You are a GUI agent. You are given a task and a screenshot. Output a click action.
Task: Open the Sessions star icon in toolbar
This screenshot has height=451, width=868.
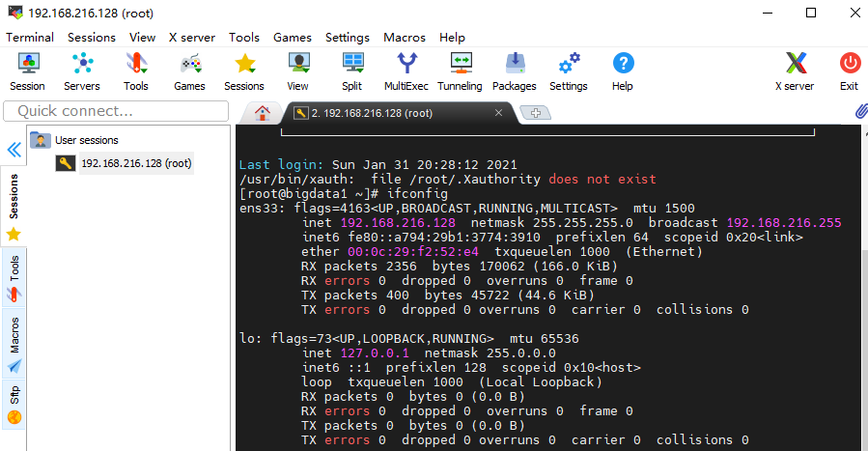point(244,71)
